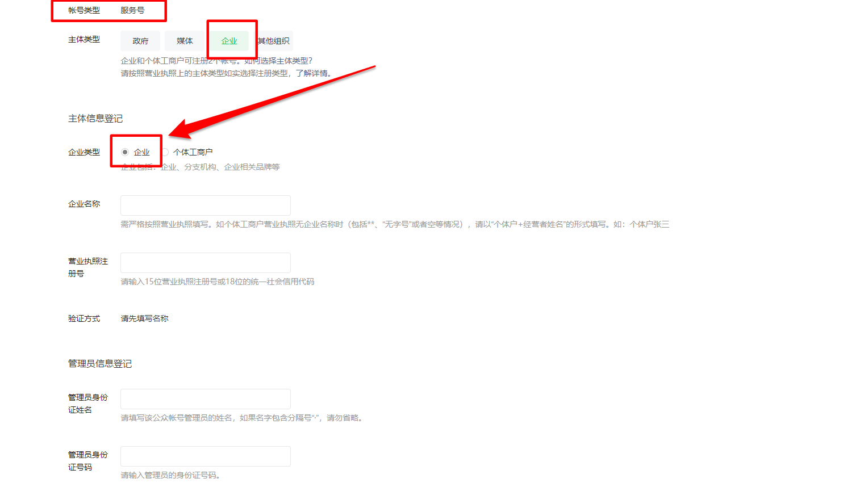The image size is (868, 487).
Task: Follow the 了解详情 link
Action: tap(311, 73)
